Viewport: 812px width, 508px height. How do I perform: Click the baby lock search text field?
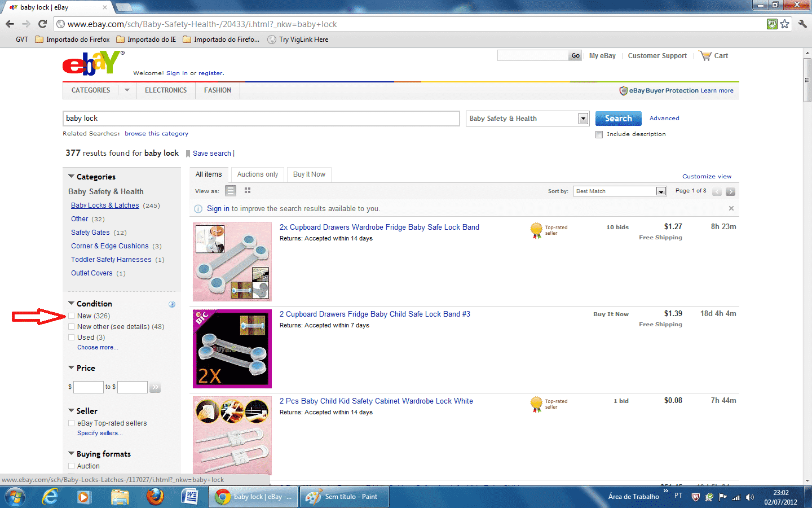(261, 119)
